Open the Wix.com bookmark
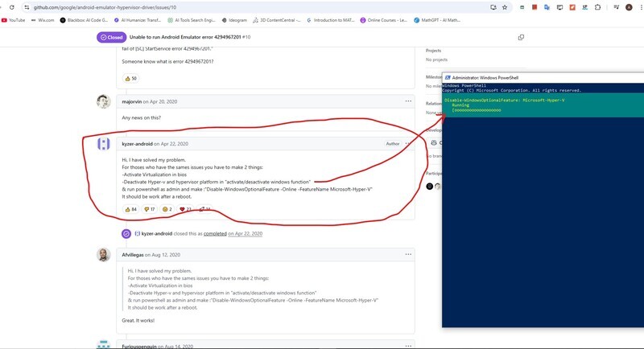The height and width of the screenshot is (349, 644). pos(43,20)
